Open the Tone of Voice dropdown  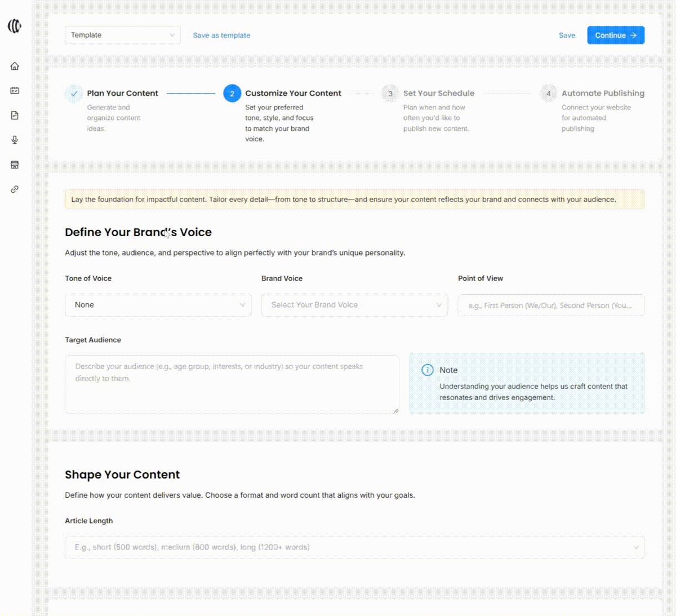[x=158, y=305]
